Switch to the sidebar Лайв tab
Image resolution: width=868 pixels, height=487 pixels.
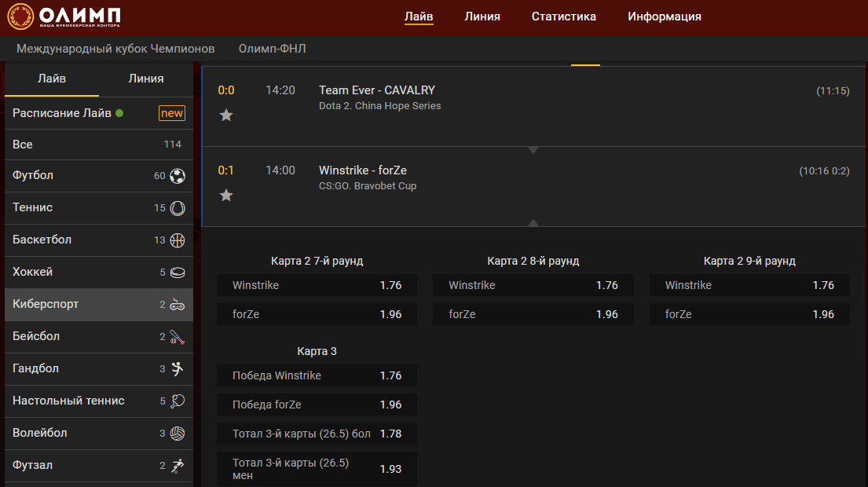(52, 79)
